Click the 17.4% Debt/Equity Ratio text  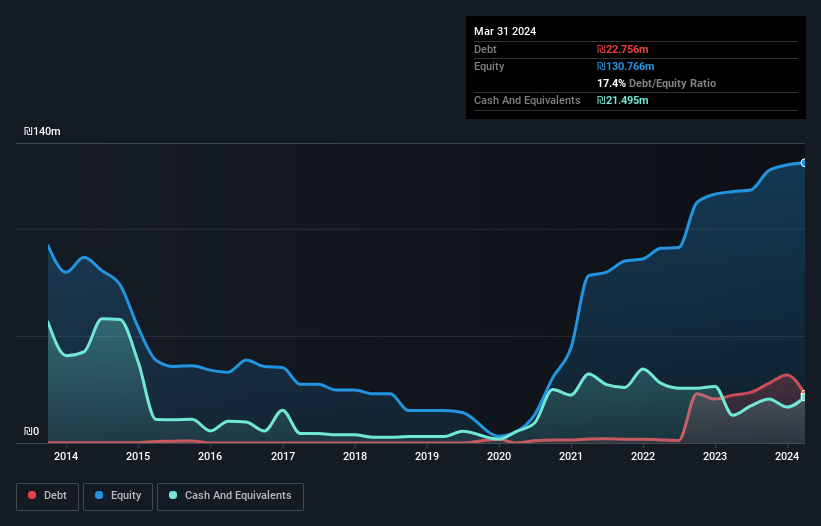[657, 83]
